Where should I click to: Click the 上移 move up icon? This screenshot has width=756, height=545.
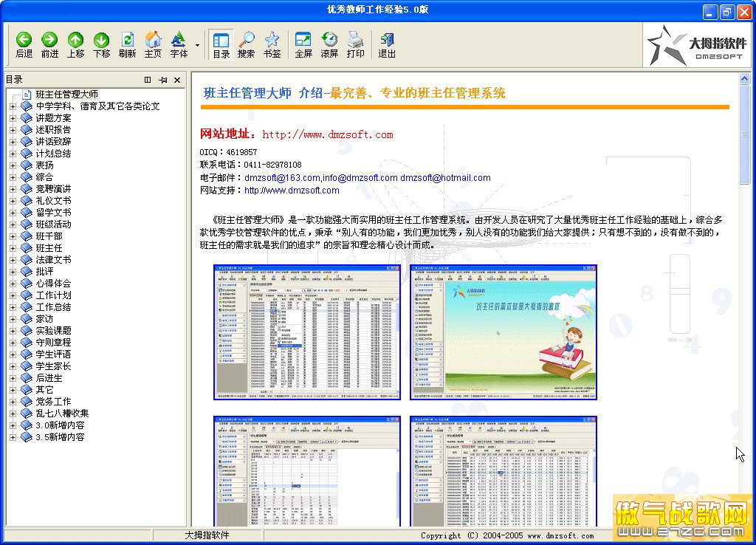[76, 45]
